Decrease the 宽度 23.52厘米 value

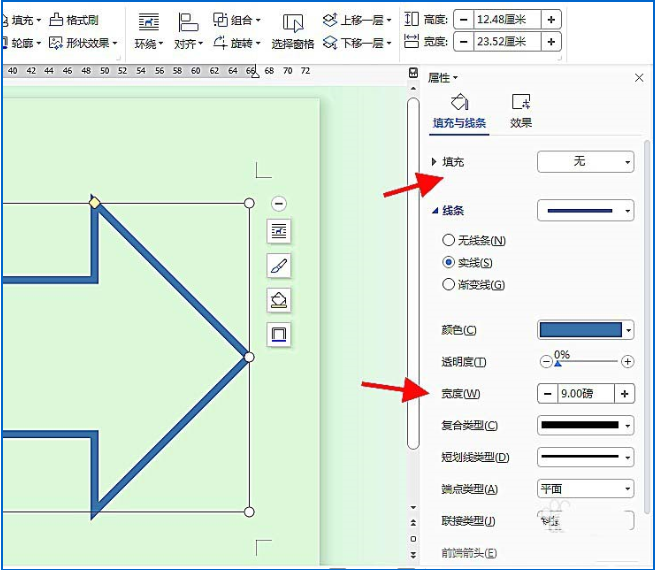(464, 42)
